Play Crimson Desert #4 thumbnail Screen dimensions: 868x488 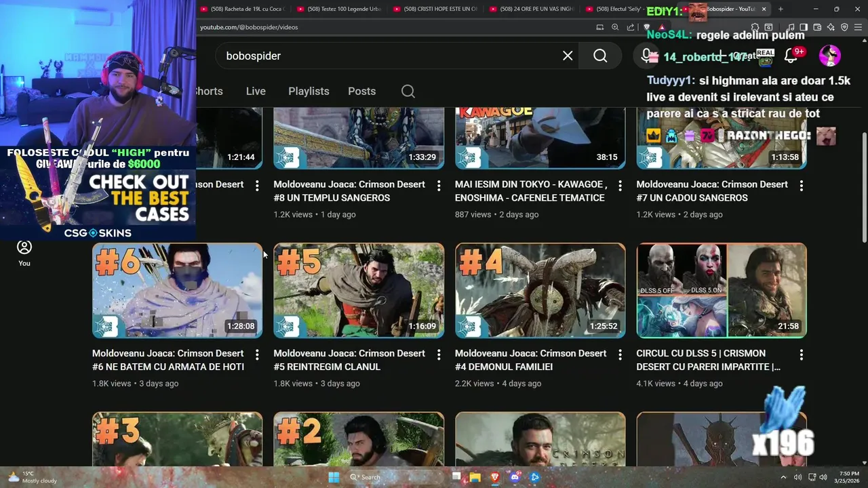point(540,290)
